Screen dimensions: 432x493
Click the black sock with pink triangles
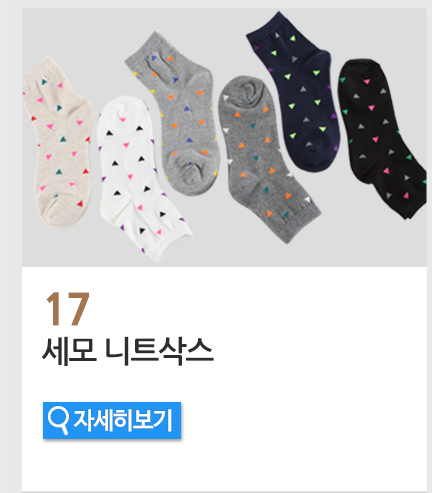[x=380, y=137]
